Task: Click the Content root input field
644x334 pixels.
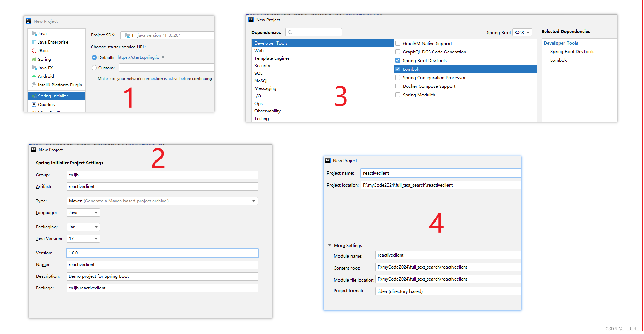Action: click(x=448, y=267)
